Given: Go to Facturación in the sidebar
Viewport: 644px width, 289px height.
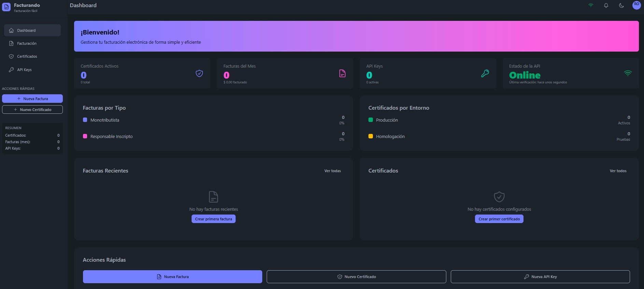Looking at the screenshot, I should tap(27, 43).
